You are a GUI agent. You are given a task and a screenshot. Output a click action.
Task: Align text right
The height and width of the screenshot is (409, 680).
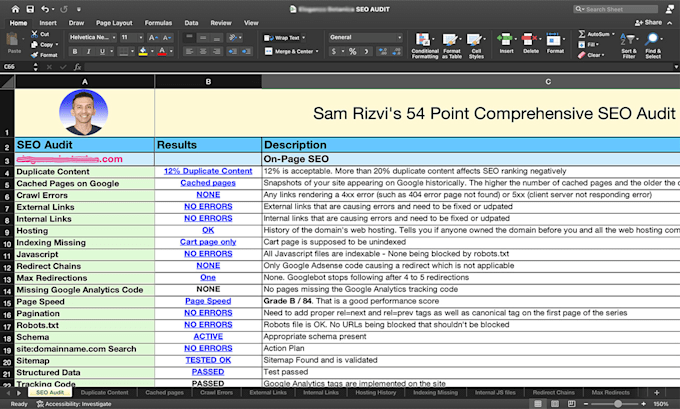[x=216, y=52]
